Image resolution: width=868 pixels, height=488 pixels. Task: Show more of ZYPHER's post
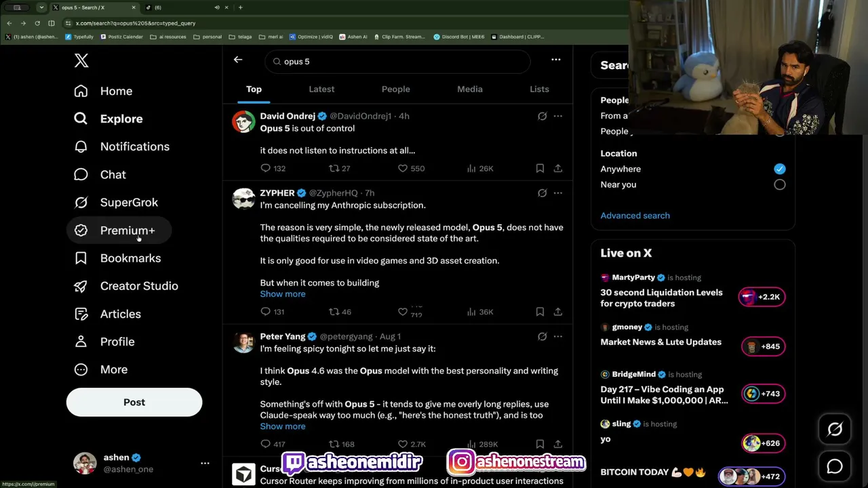click(x=283, y=293)
